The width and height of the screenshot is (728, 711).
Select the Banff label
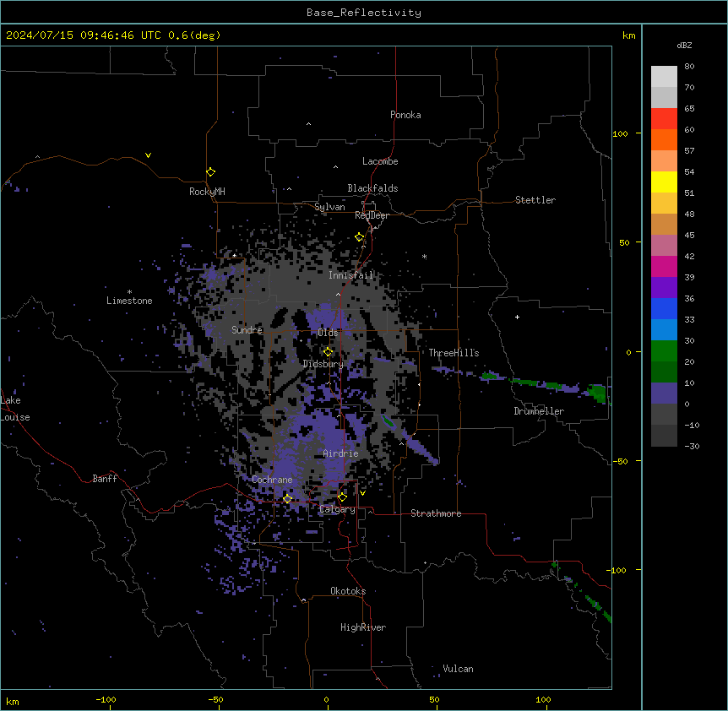pos(105,479)
